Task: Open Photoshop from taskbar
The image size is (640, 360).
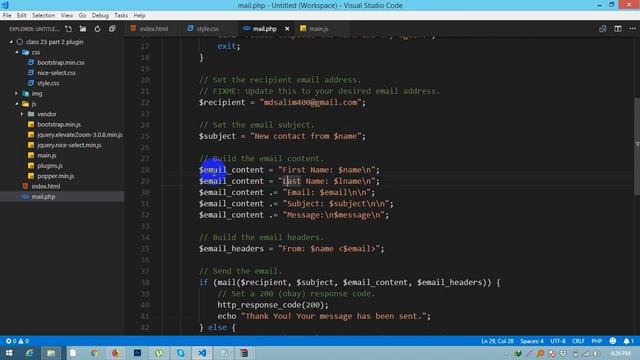Action: [x=138, y=353]
